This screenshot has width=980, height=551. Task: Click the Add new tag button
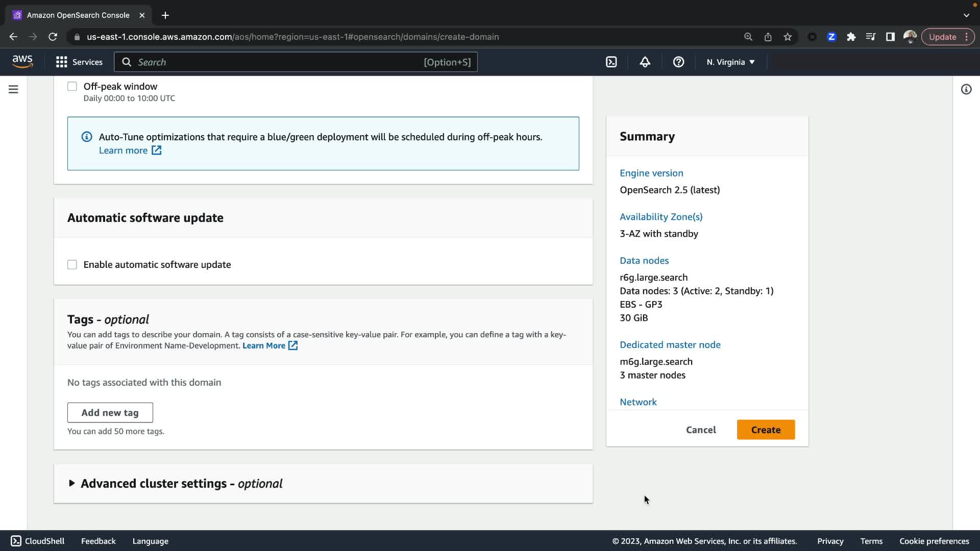click(x=110, y=412)
